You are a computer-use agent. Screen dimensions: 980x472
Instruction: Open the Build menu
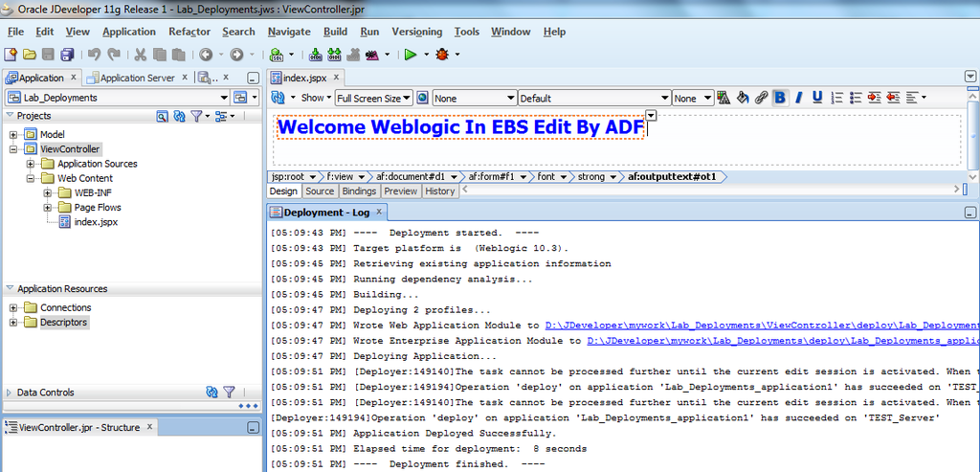tap(336, 32)
